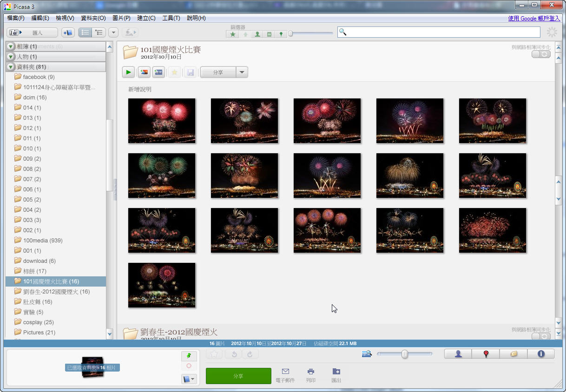Collapse the 相簿 albums section

(11, 46)
